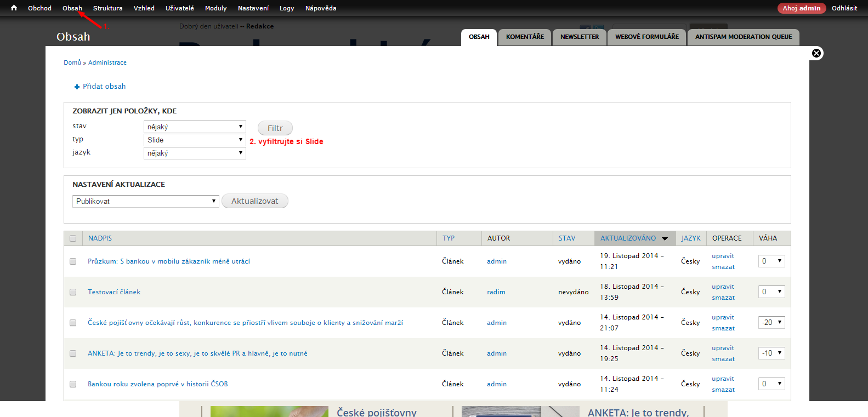Click smazat for Testovací článek row

pyautogui.click(x=723, y=298)
